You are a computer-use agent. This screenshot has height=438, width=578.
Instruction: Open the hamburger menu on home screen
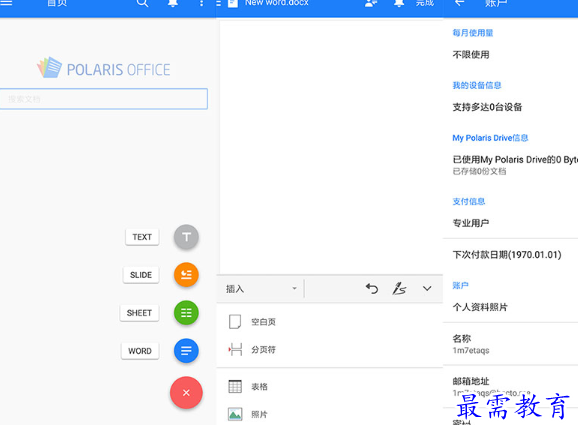tap(6, 3)
